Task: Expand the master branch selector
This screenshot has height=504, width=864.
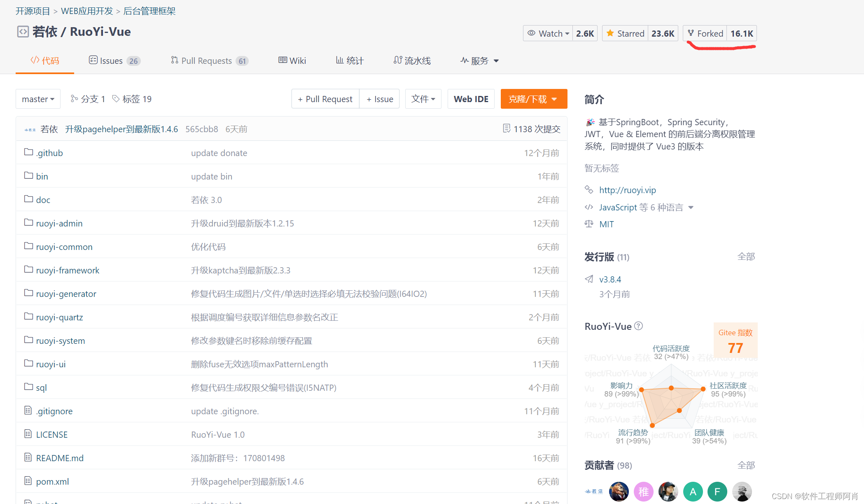Action: click(x=38, y=99)
